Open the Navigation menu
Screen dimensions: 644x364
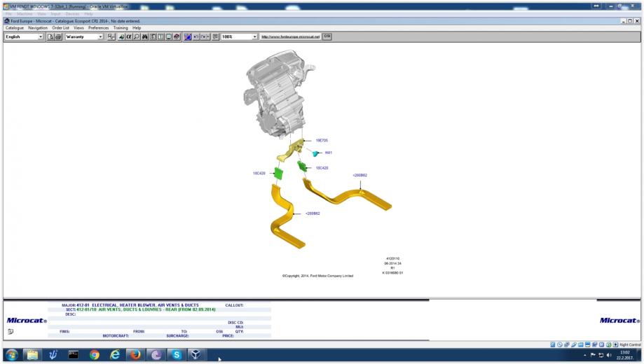(38, 28)
